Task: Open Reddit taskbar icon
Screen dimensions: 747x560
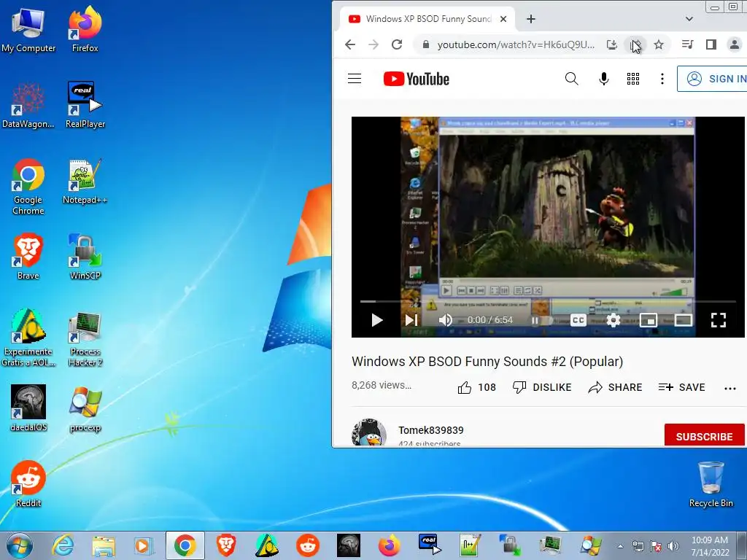Action: click(x=308, y=545)
